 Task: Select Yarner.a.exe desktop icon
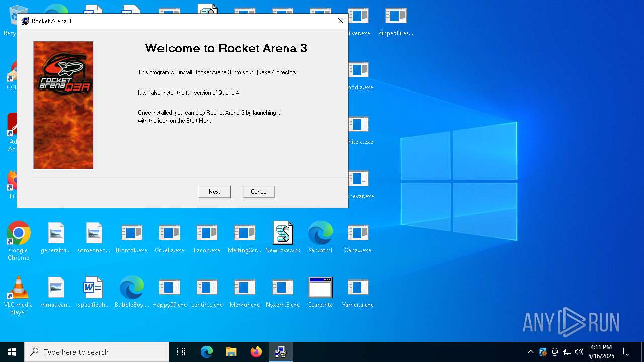point(358,292)
